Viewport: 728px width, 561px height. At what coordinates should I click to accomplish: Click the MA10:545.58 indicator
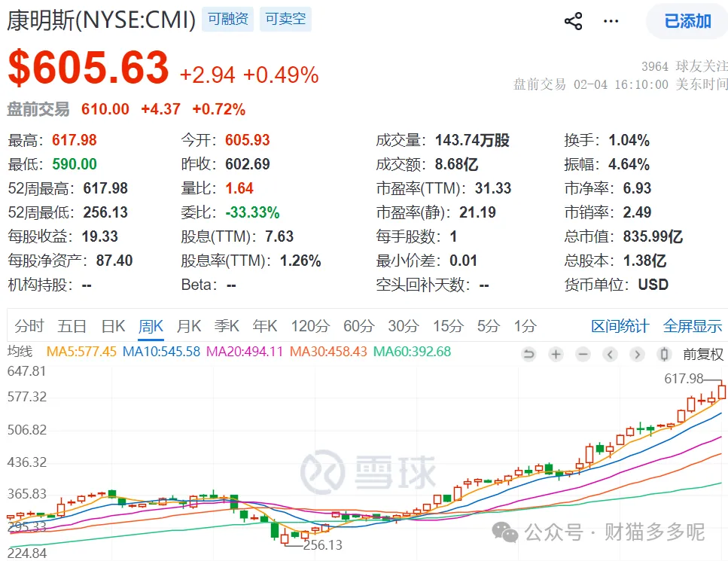(x=161, y=352)
